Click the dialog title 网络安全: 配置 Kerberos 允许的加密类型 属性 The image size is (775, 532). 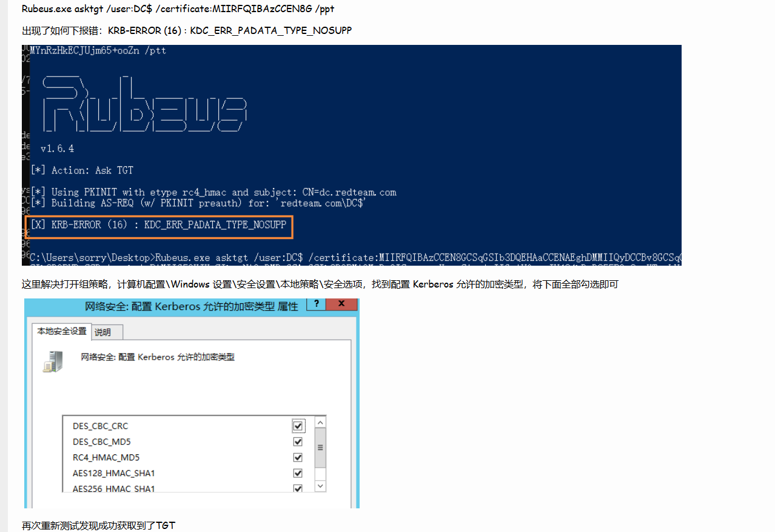(x=192, y=306)
